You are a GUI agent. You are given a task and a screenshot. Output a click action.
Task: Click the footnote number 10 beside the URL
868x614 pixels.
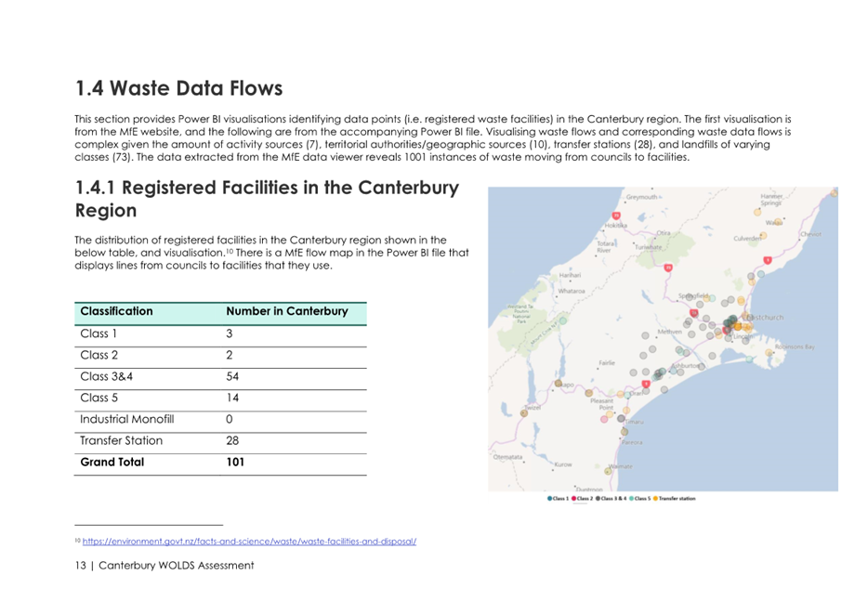pos(77,540)
